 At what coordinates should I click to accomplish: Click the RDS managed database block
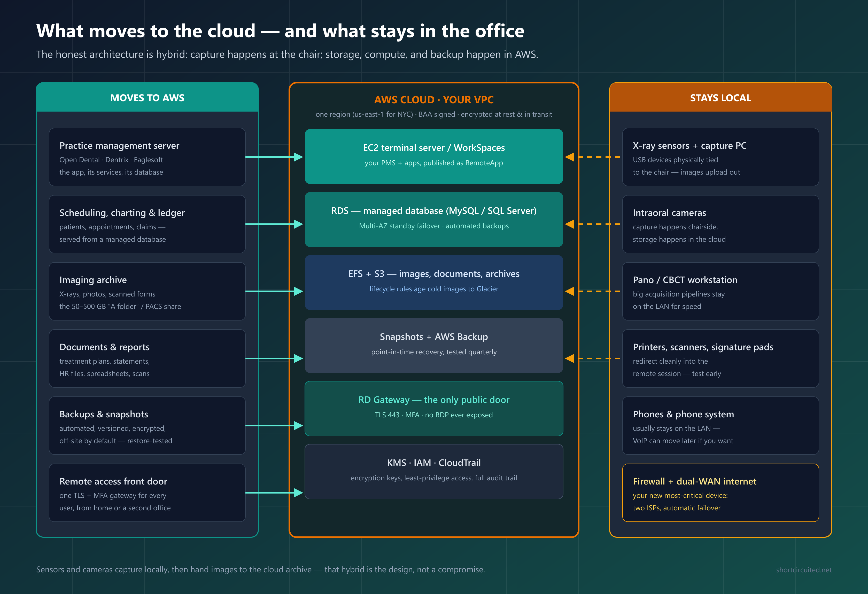coord(434,220)
